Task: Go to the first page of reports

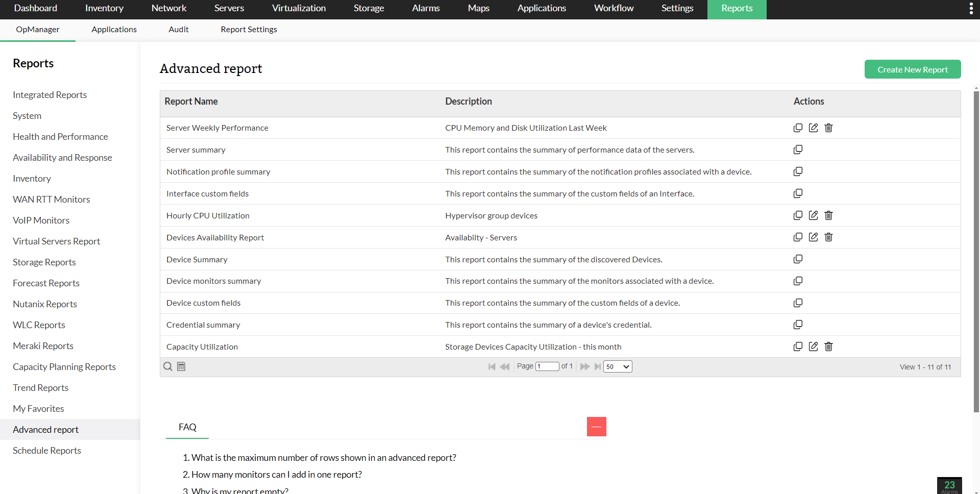Action: [492, 366]
